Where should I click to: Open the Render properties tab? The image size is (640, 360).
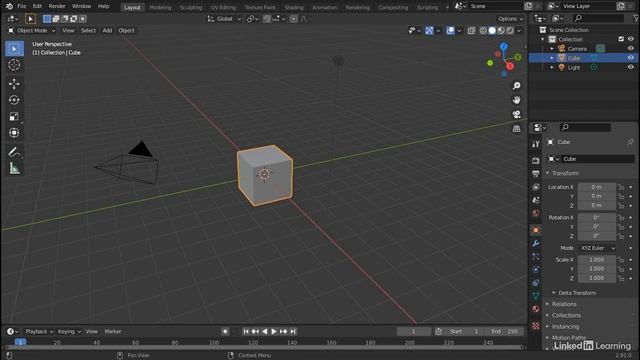tap(536, 160)
